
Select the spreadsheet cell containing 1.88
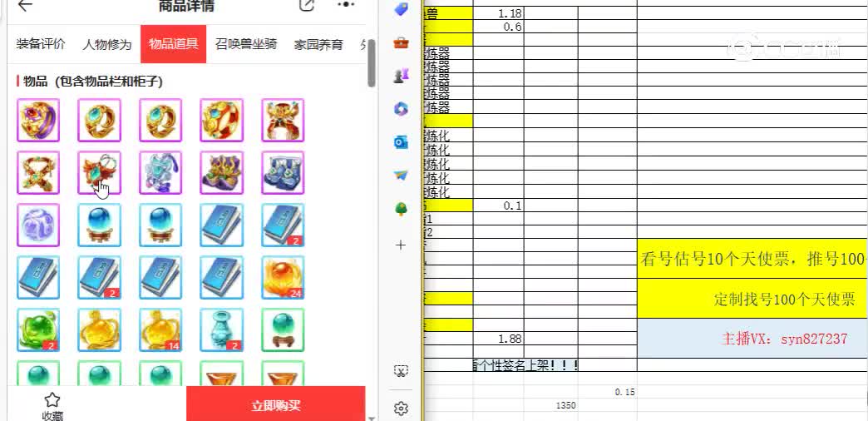(x=498, y=339)
